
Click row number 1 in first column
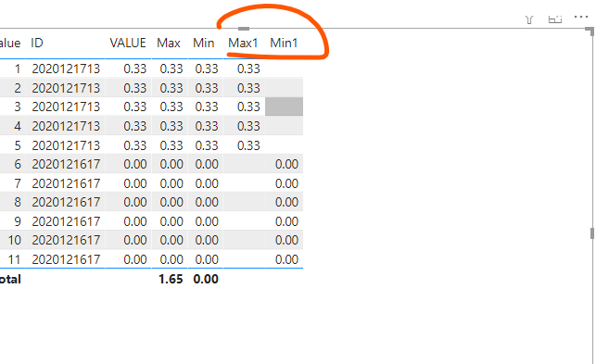pos(18,69)
